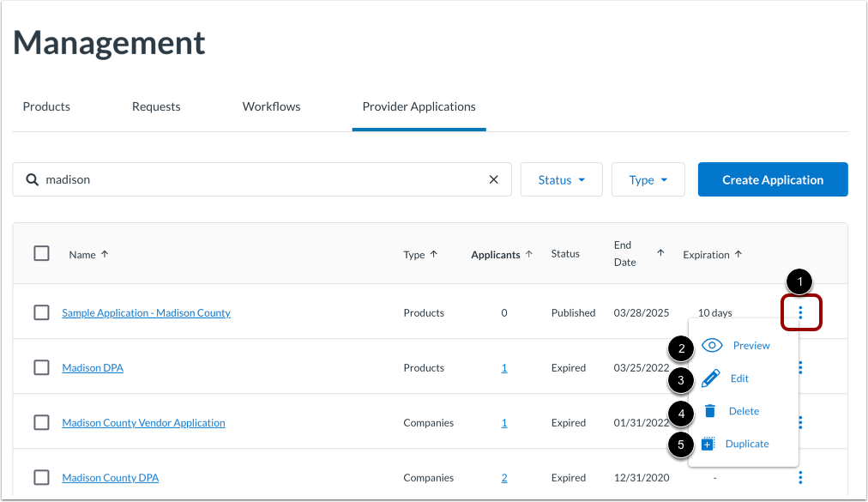Viewport: 868px width, 502px height.
Task: Click the Duplicate icon in the menu
Action: 707,443
